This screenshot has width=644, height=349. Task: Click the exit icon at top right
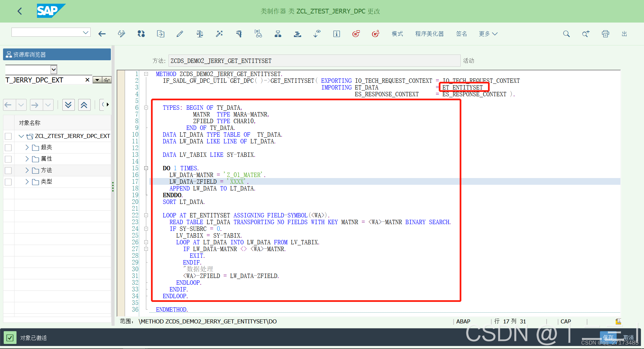[624, 34]
